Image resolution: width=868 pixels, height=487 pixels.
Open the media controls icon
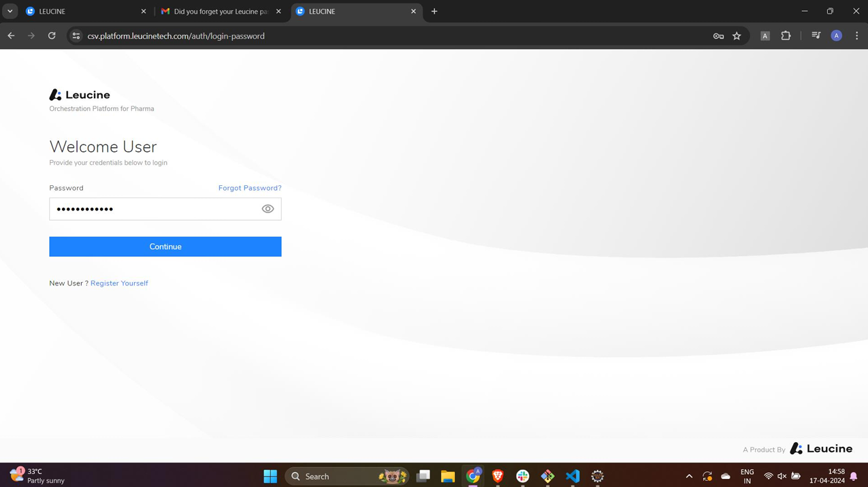[x=816, y=36]
